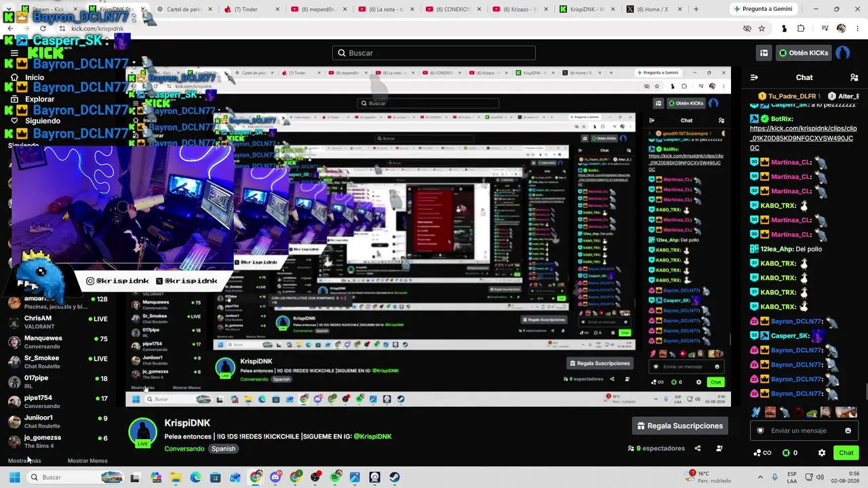
Task: Open pipe1754 channel in sidebar
Action: (58, 401)
